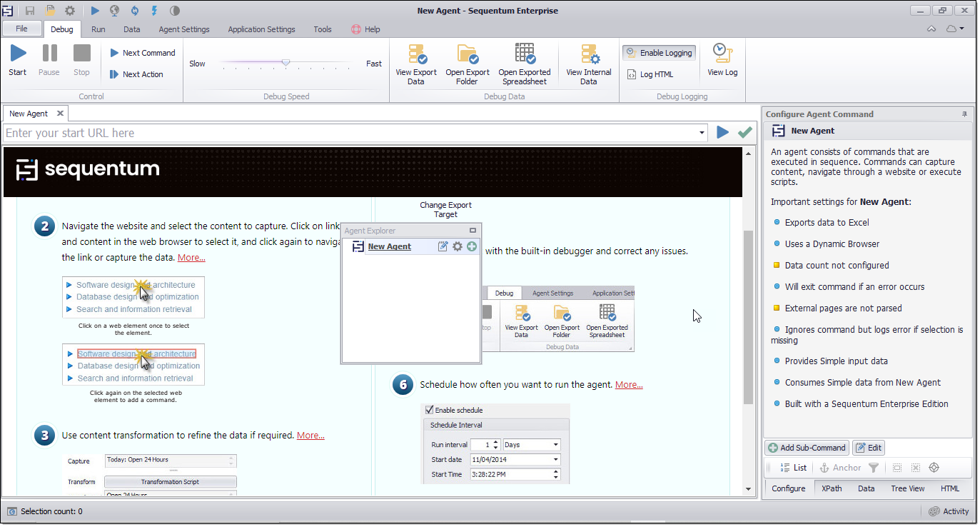Open the View Log icon

coord(722,55)
